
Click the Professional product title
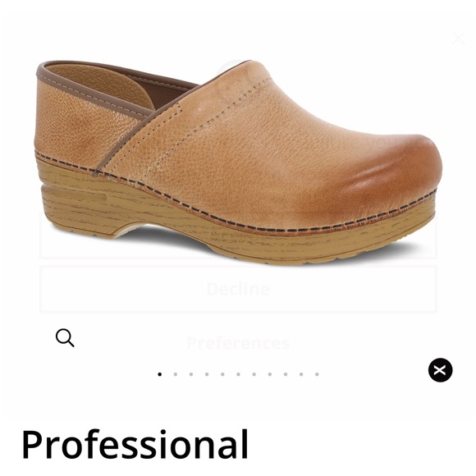point(135,444)
